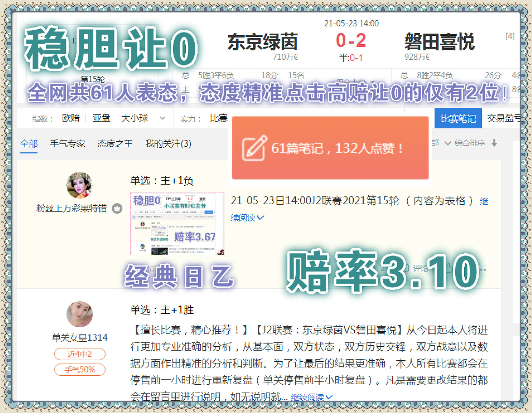Open the 稳胆0 note image thumbnail
The width and height of the screenshot is (532, 413).
177,223
